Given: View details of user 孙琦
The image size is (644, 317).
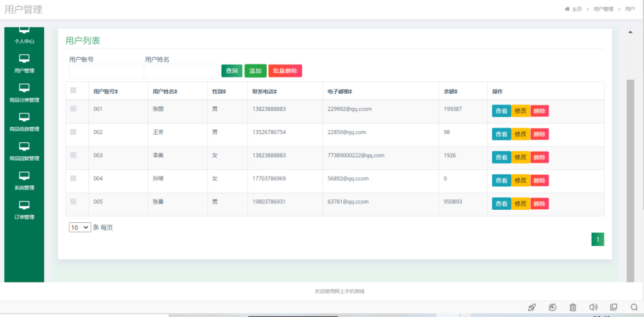Looking at the screenshot, I should tap(502, 181).
